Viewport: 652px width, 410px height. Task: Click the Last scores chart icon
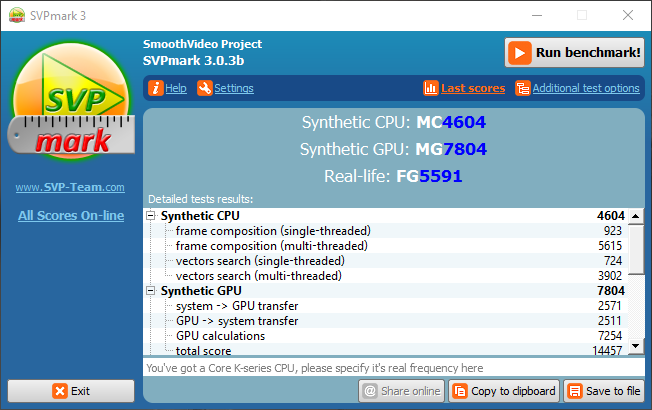point(431,88)
